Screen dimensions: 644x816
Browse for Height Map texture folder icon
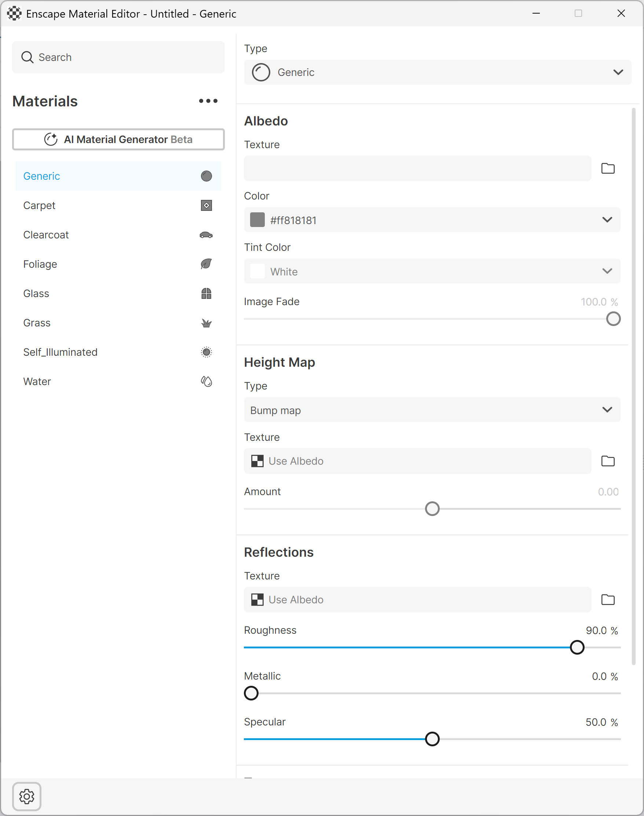tap(608, 461)
